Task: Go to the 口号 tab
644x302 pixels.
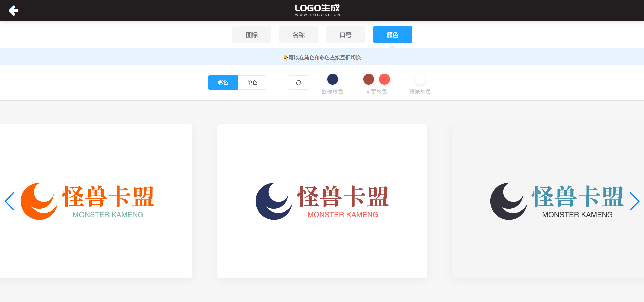Action: tap(345, 35)
